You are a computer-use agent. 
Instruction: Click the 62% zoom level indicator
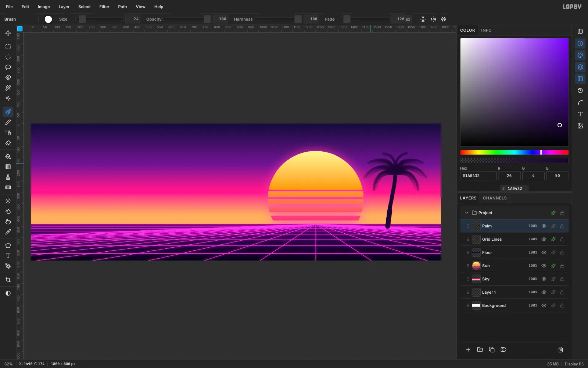(8, 364)
